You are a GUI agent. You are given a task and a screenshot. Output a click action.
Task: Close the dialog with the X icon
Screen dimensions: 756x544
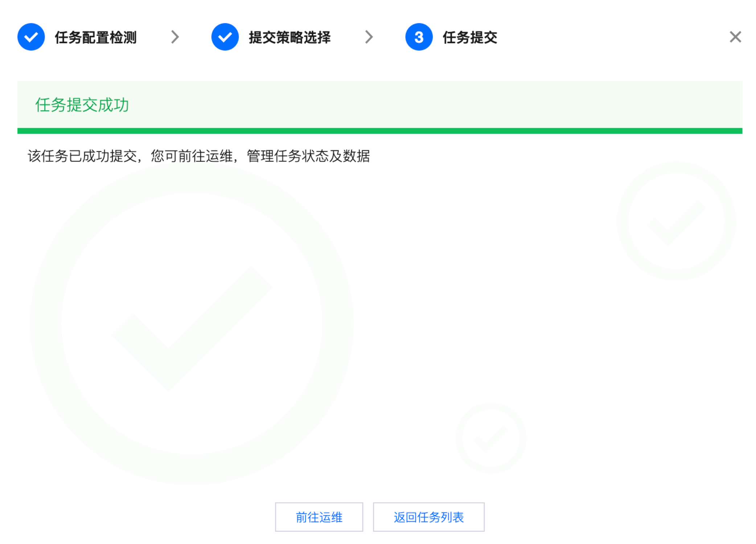(x=735, y=37)
